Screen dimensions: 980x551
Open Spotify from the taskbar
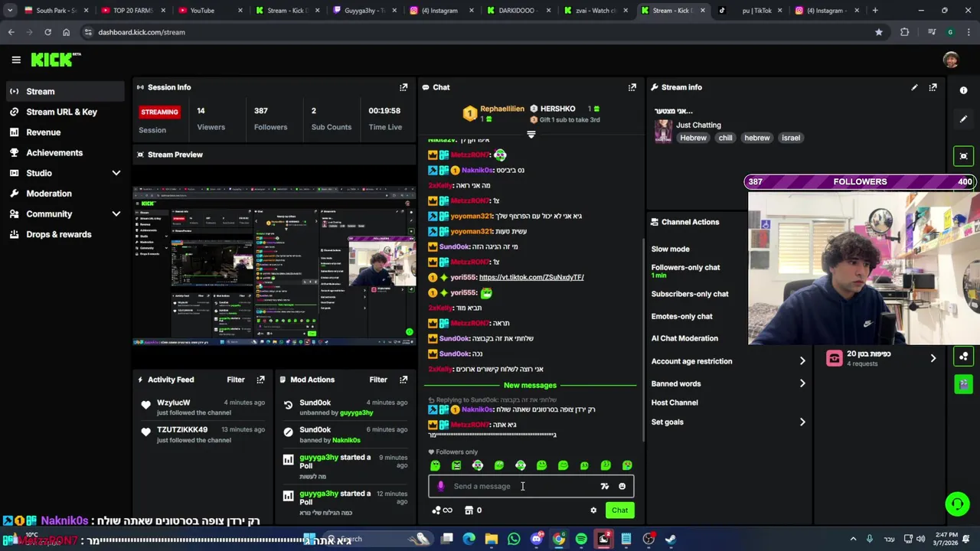[x=581, y=539]
